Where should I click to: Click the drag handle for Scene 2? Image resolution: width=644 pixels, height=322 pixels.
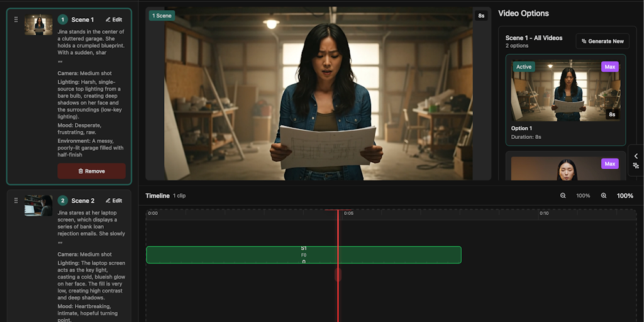16,201
